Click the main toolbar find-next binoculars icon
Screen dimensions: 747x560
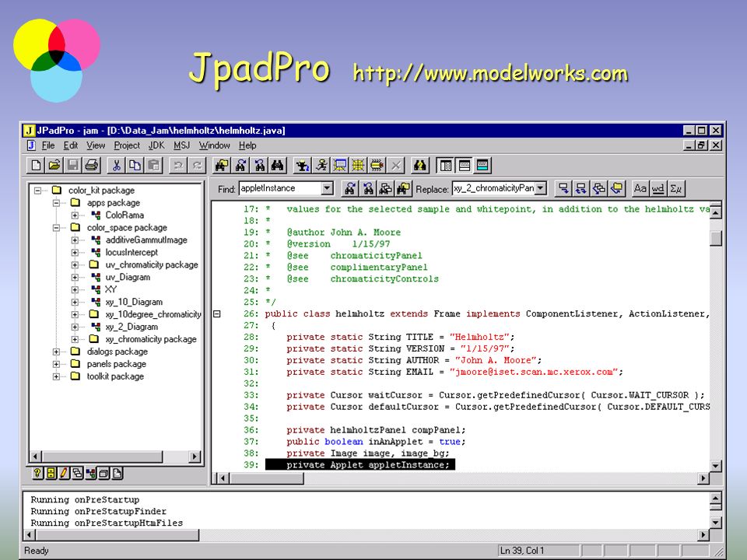click(240, 165)
